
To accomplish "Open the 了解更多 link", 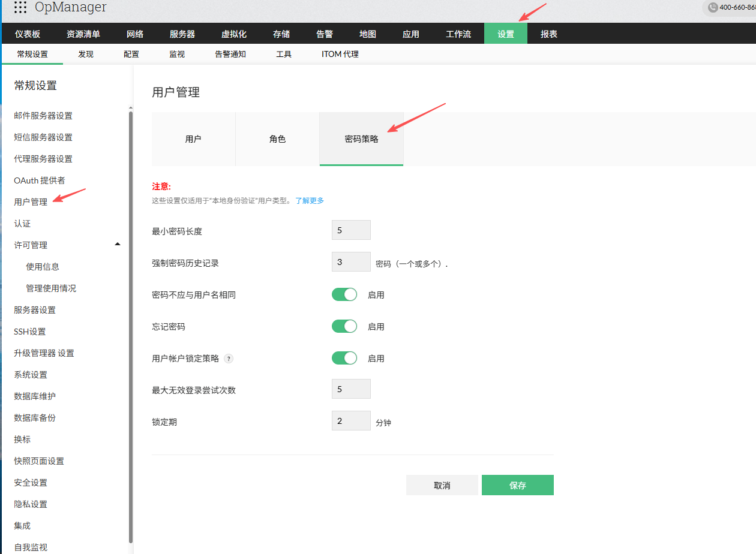I will point(310,201).
